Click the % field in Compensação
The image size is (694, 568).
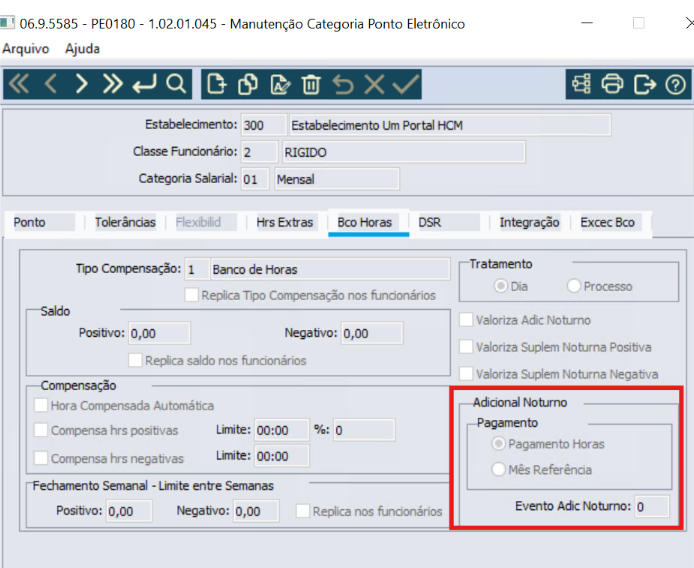point(364,430)
